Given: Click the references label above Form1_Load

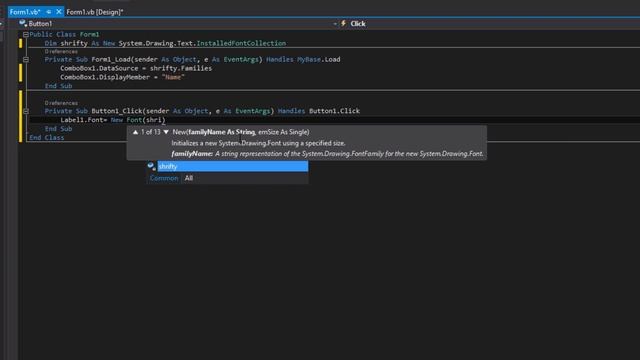Looking at the screenshot, I should 61,51.
